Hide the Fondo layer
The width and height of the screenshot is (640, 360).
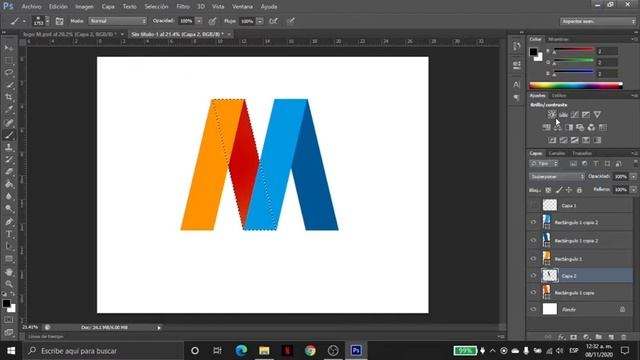tap(533, 309)
